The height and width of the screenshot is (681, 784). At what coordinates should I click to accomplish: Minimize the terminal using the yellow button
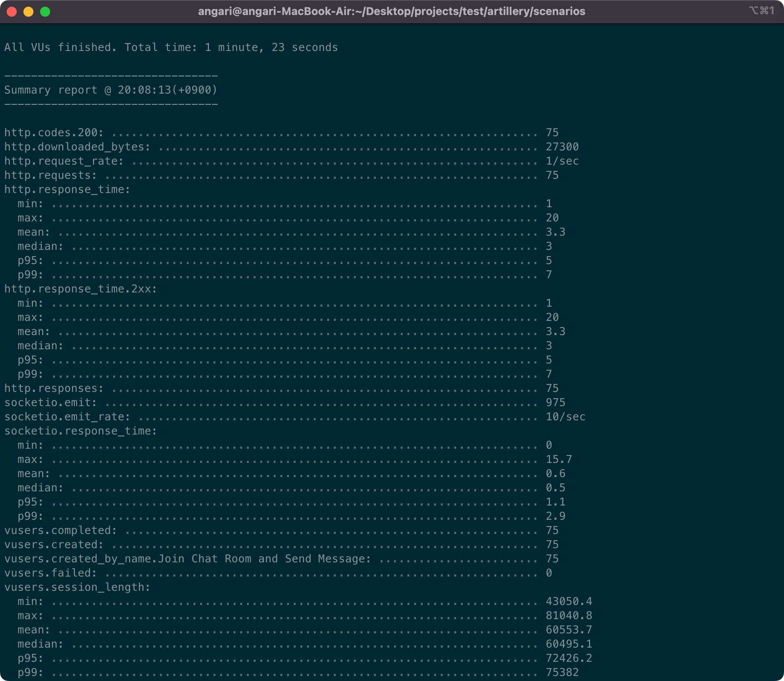tap(28, 12)
